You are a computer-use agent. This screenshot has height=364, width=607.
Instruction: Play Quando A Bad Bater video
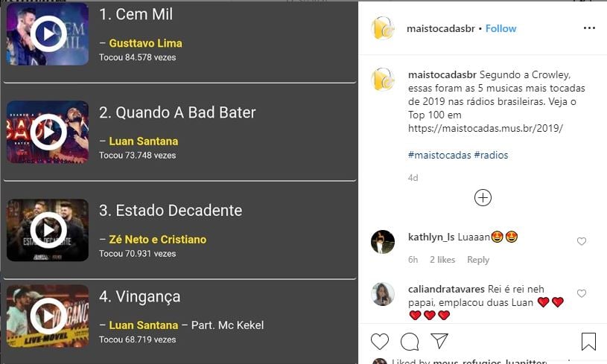48,132
